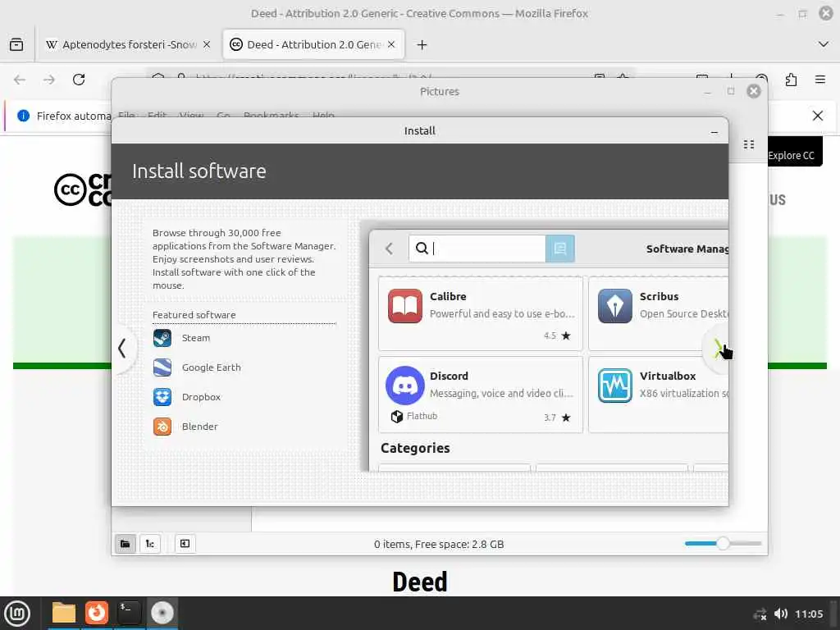This screenshot has width=840, height=630.
Task: Open the Firefox hamburger menu
Action: click(820, 80)
